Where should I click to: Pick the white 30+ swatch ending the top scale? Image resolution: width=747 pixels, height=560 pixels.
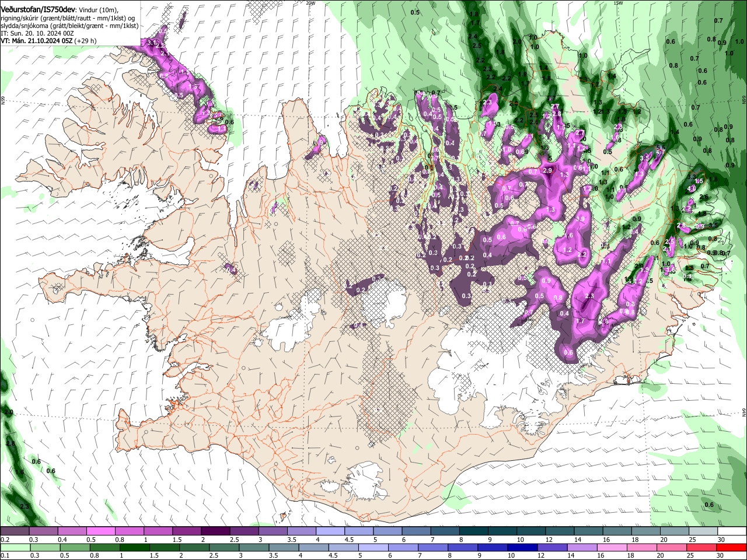click(732, 531)
